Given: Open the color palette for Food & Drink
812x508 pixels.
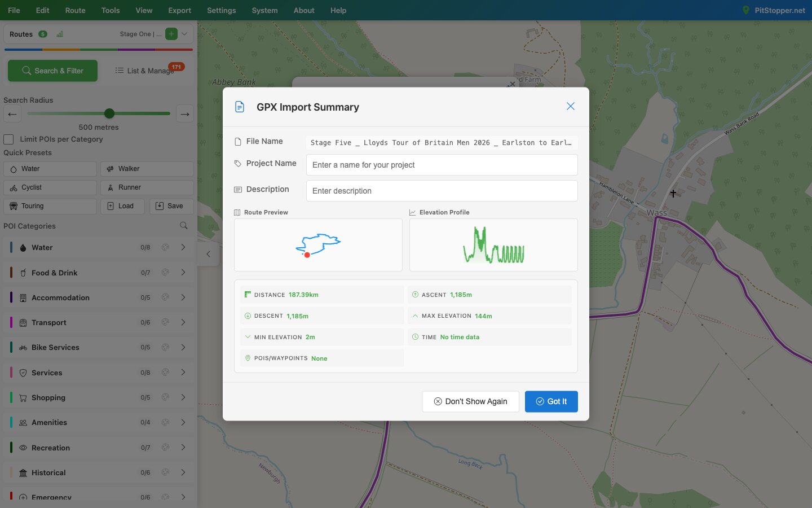Looking at the screenshot, I should click(165, 273).
